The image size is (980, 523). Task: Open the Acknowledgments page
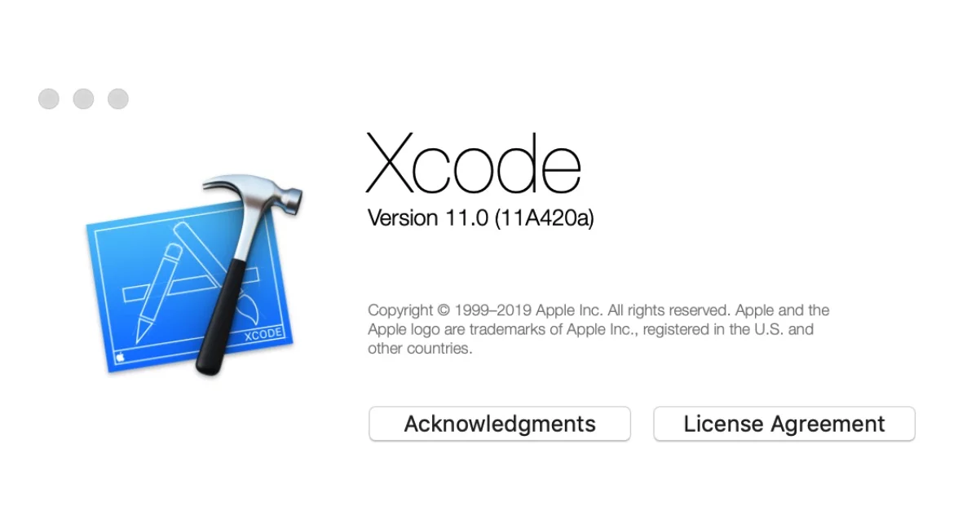500,424
